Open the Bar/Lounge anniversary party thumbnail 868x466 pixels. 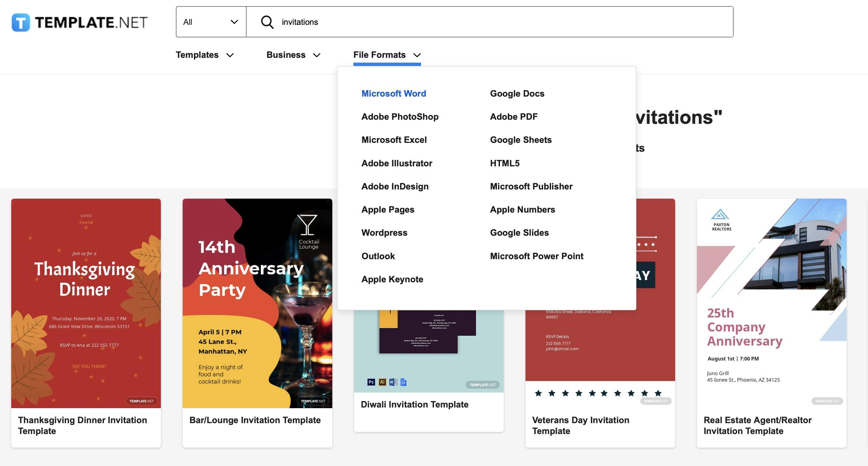257,303
